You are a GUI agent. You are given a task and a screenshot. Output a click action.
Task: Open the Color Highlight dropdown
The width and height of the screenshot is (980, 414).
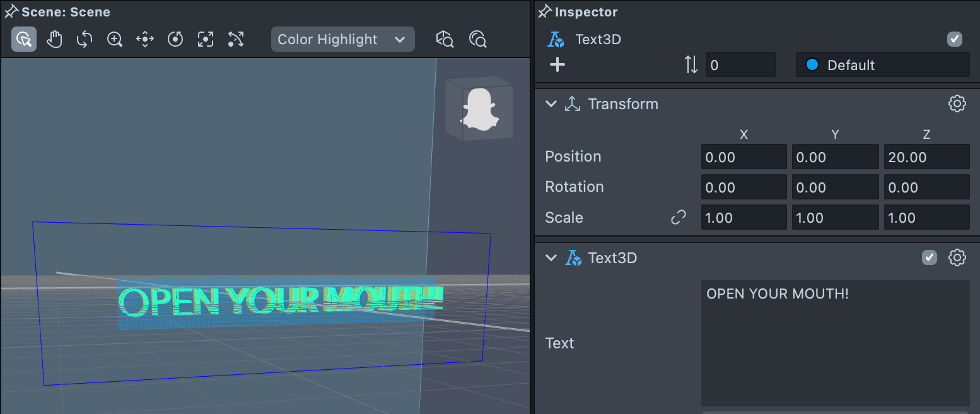(x=342, y=39)
